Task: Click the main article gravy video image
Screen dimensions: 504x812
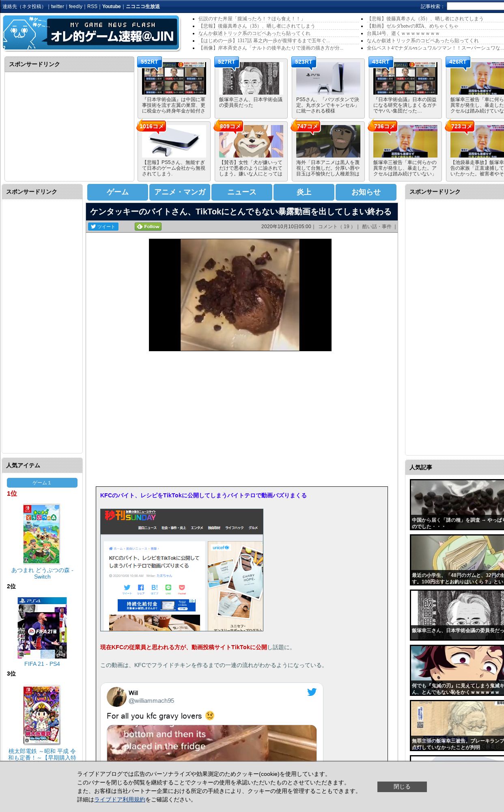Action: 240,295
